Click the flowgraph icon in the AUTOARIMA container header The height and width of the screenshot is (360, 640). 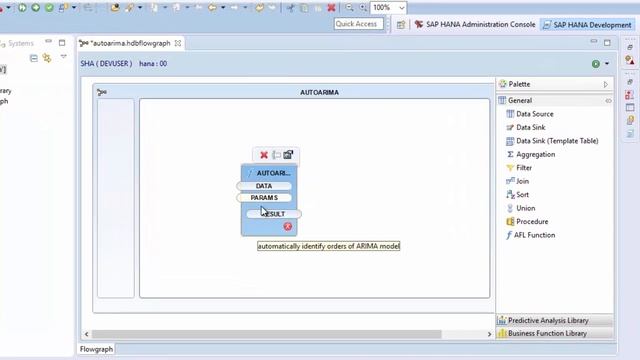102,92
